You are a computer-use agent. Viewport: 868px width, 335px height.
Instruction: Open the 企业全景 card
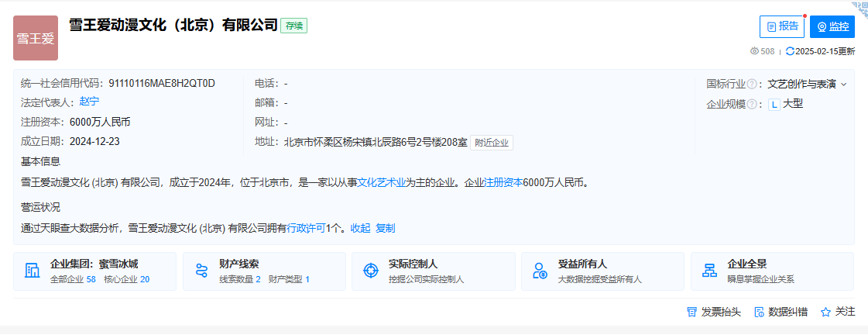772,271
